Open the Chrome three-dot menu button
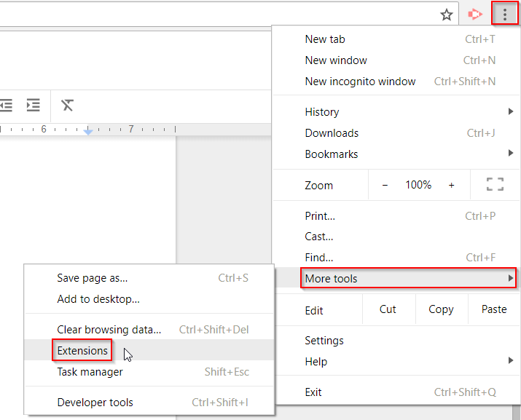The image size is (521, 420). click(x=505, y=15)
